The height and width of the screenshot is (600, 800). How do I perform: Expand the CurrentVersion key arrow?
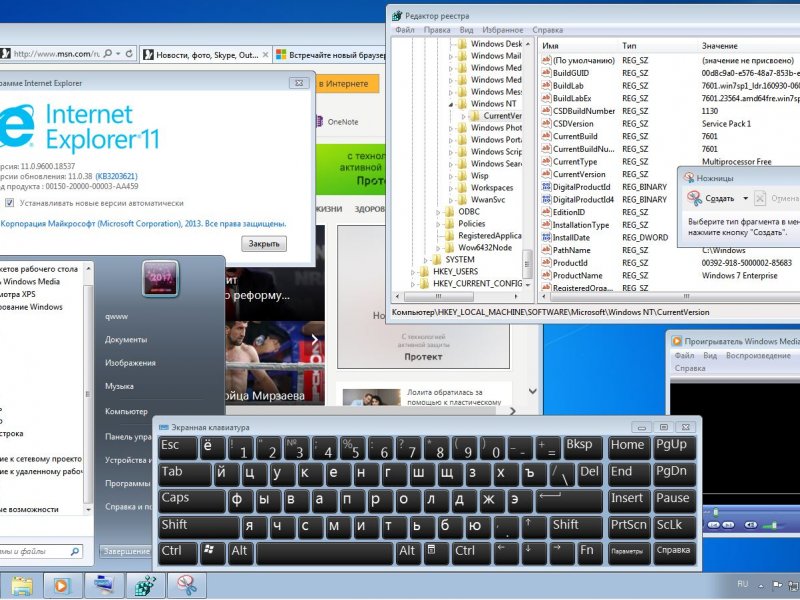click(x=463, y=116)
